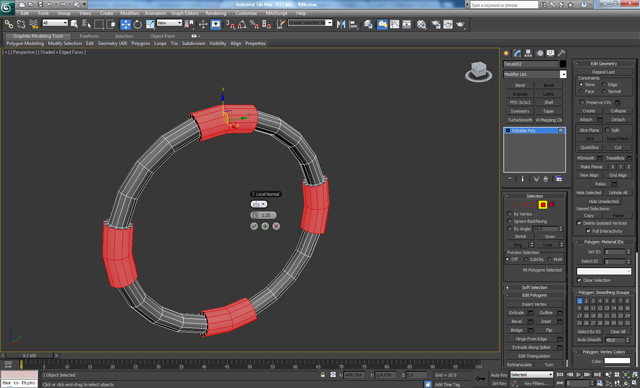The width and height of the screenshot is (640, 388).
Task: Open the extrusion type dropdown in caddy
Action: pos(259,204)
